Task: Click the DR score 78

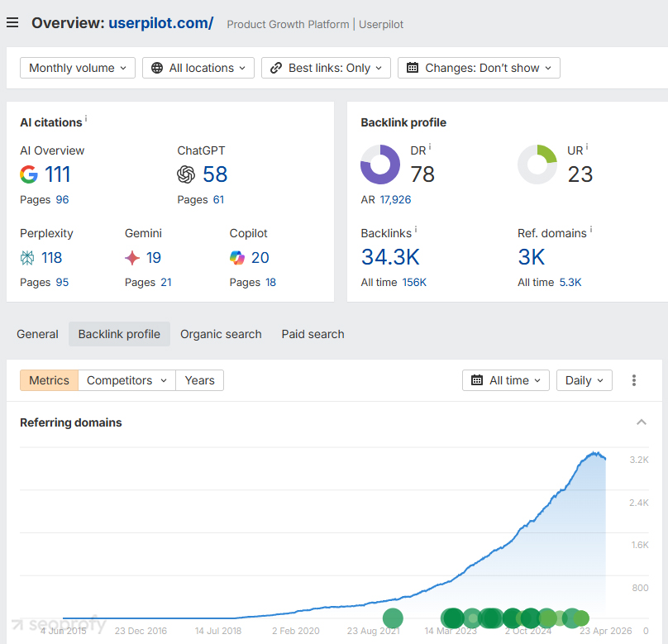Action: (422, 174)
